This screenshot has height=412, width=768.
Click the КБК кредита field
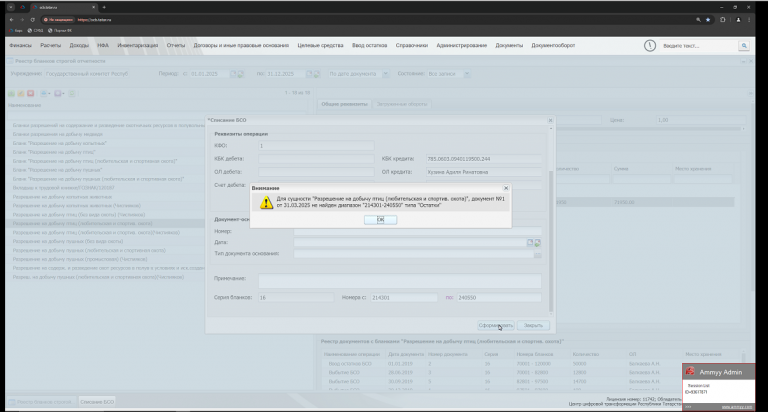(483, 159)
